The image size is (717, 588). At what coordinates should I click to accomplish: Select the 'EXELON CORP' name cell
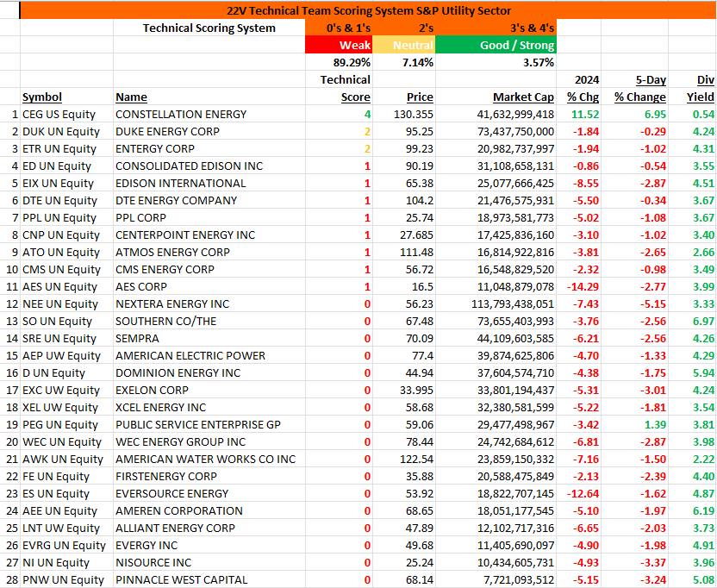click(x=209, y=390)
